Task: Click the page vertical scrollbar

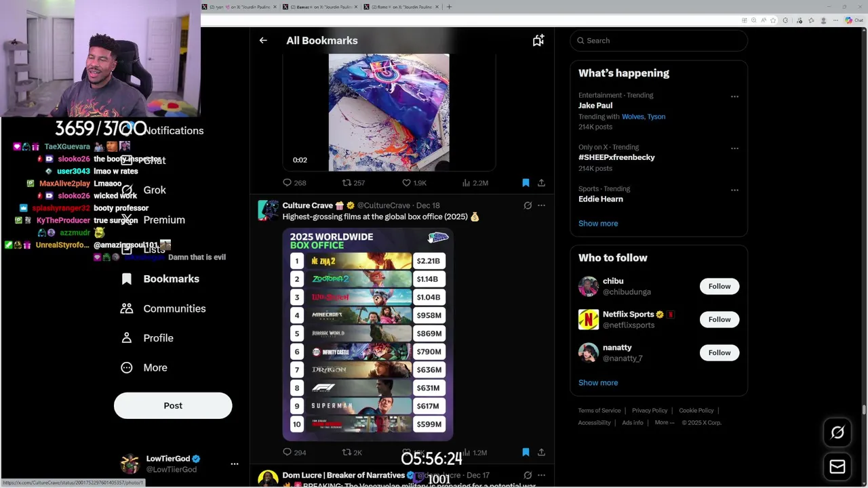Action: point(864,409)
